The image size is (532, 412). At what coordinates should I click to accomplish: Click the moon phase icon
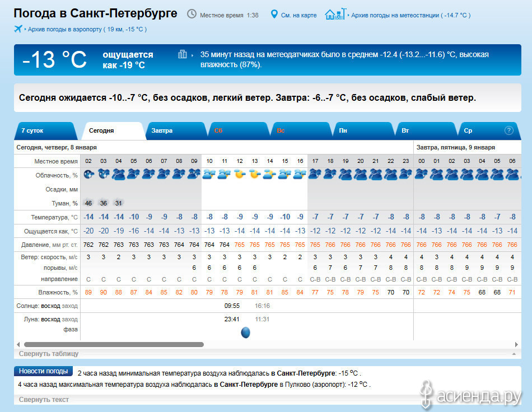[x=245, y=333]
